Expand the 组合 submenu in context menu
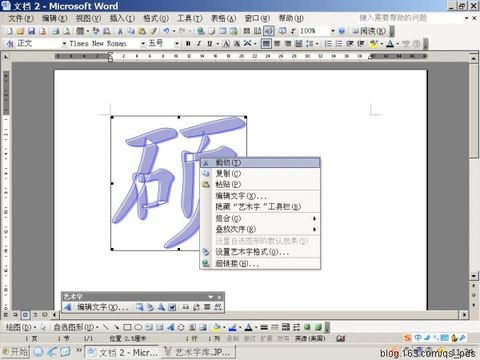The width and height of the screenshot is (480, 360). [314, 219]
